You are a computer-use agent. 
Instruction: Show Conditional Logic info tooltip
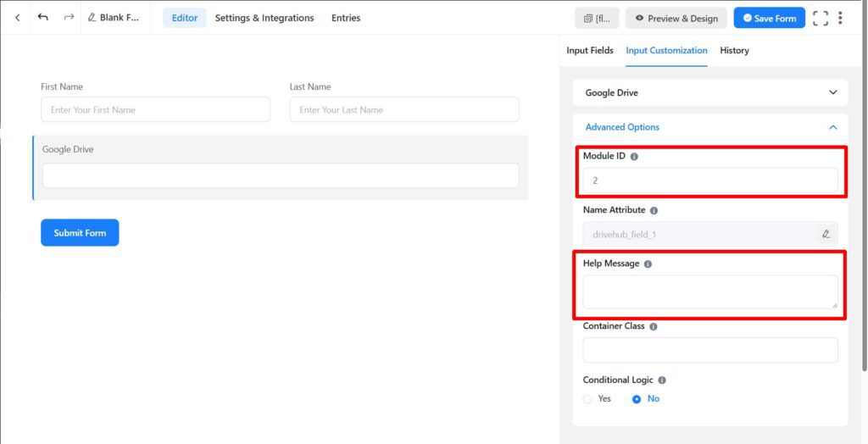[662, 380]
